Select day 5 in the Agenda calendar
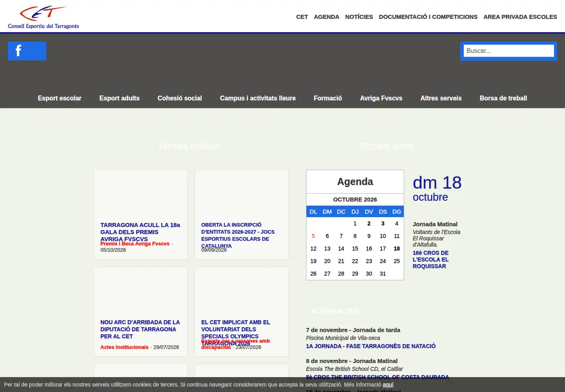Image resolution: width=565 pixels, height=392 pixels. [313, 236]
